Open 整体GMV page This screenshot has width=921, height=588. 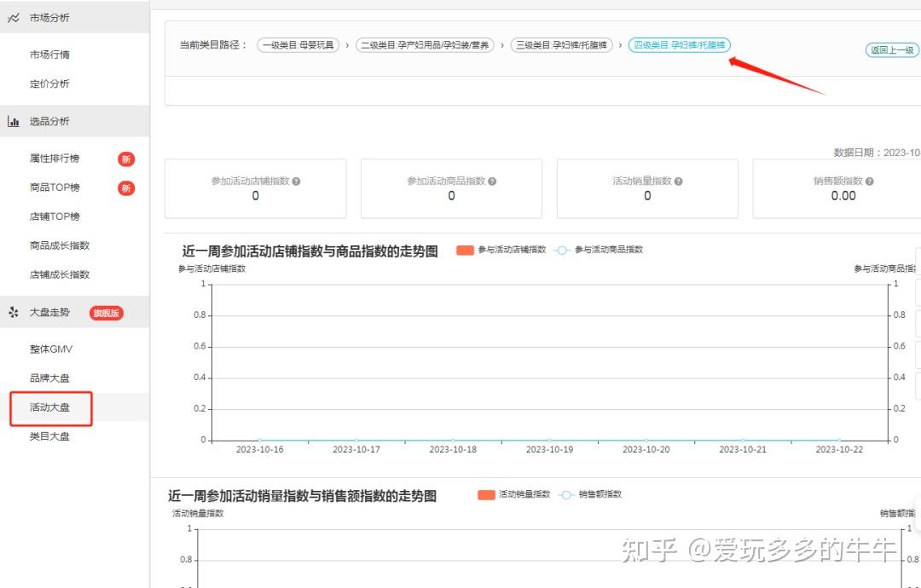coord(51,349)
